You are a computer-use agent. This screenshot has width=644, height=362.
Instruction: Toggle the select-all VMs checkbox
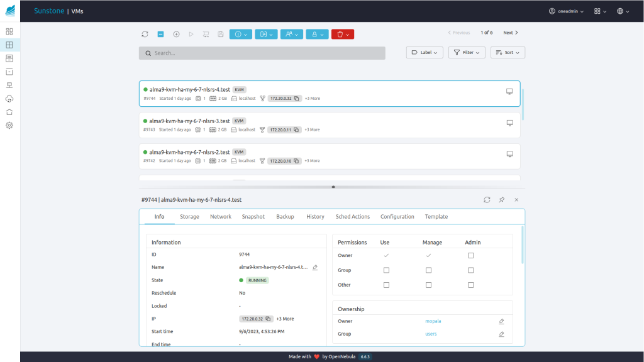click(160, 34)
